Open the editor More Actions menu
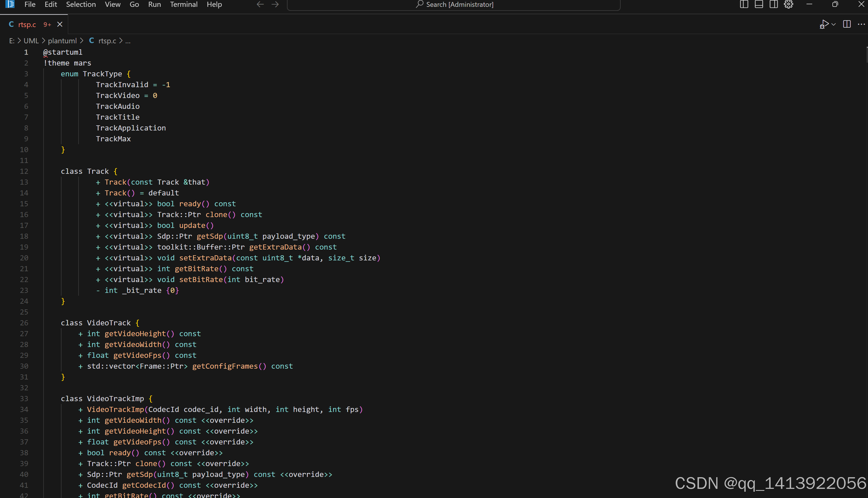The height and width of the screenshot is (498, 868). [861, 24]
